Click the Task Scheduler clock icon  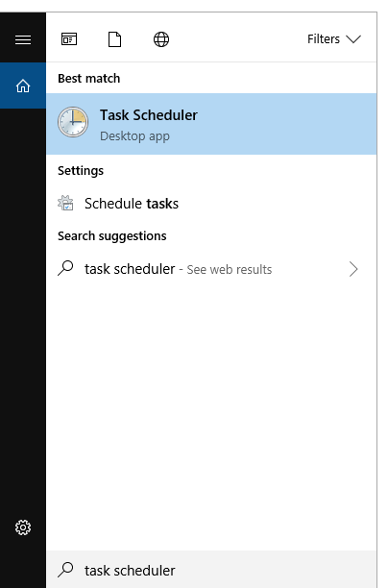pyautogui.click(x=73, y=122)
